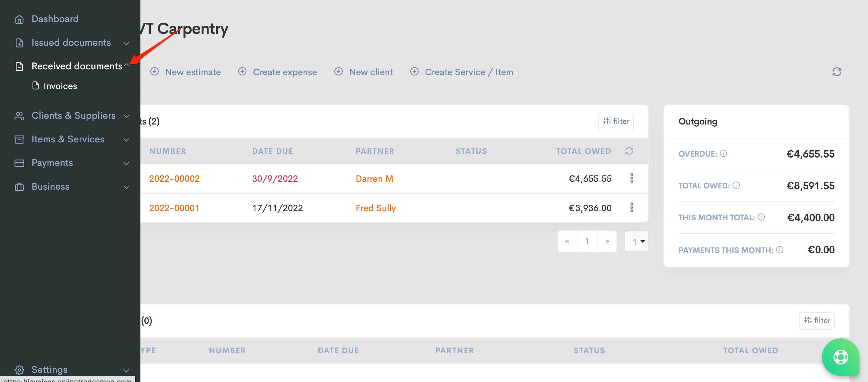Screen dimensions: 868x382
Task: Expand the Business chevron
Action: tap(127, 187)
